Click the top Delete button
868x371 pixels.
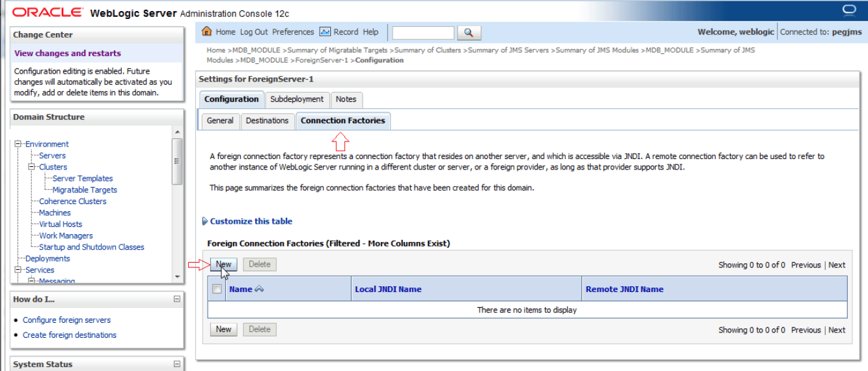[x=260, y=264]
